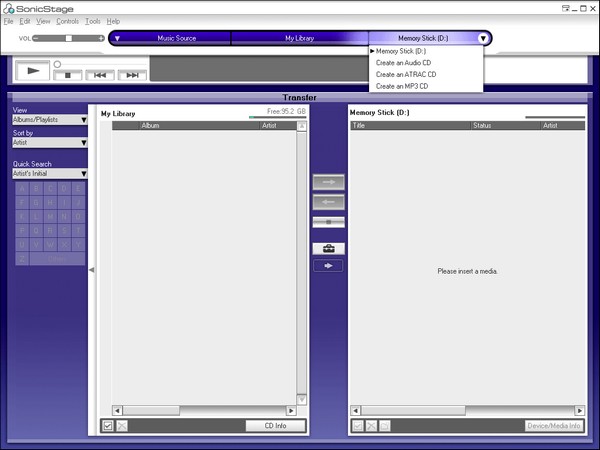Sort Memory Stick list by Status header
Image resolution: width=600 pixels, height=450 pixels.
(x=506, y=126)
